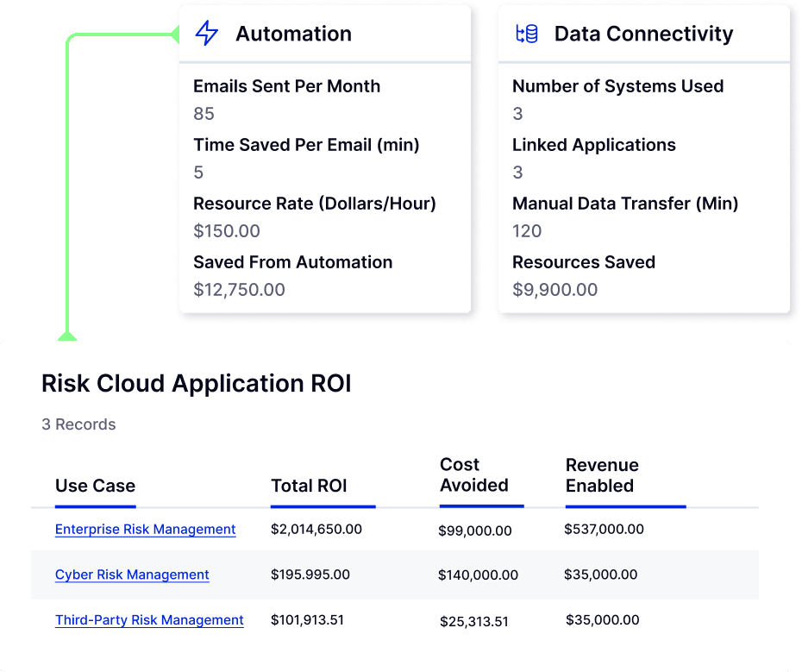This screenshot has width=802, height=672.
Task: Click the $150.00 resource rate value
Action: [x=227, y=231]
